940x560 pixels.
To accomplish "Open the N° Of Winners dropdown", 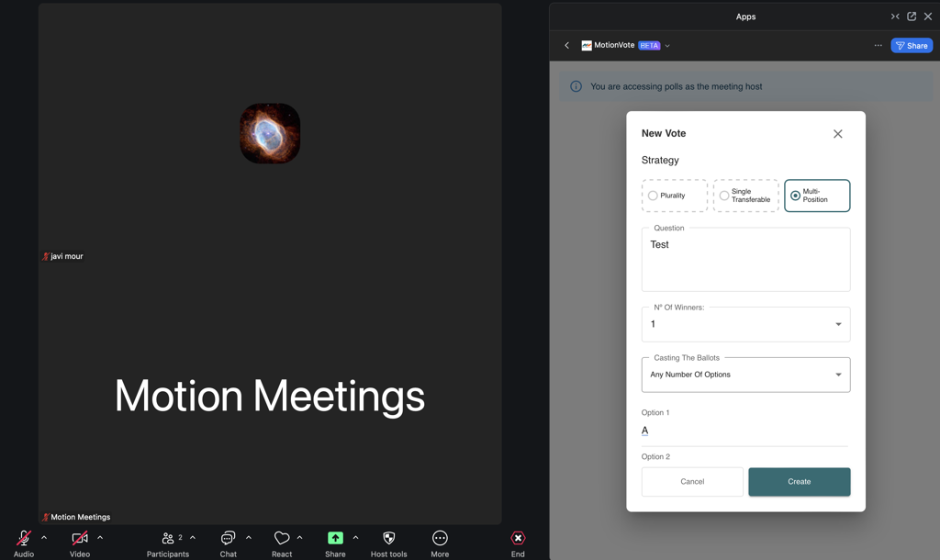I will point(745,324).
